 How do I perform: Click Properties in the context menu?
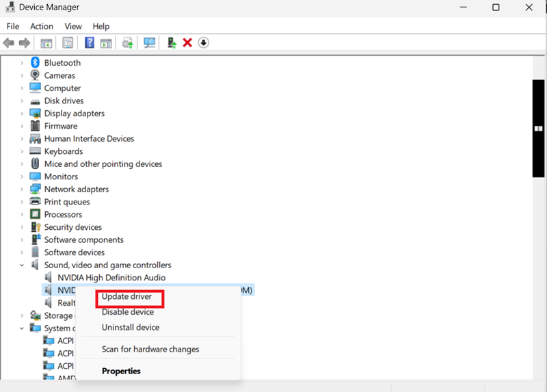pos(121,371)
